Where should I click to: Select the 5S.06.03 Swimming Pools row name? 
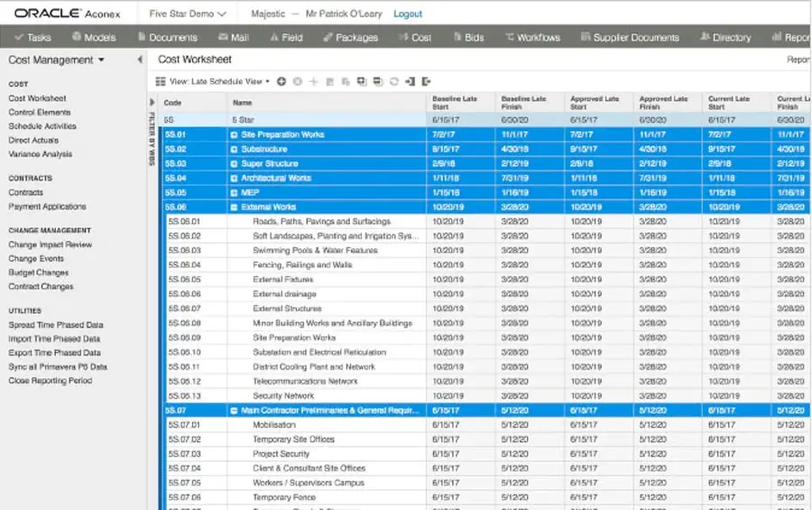pos(316,250)
